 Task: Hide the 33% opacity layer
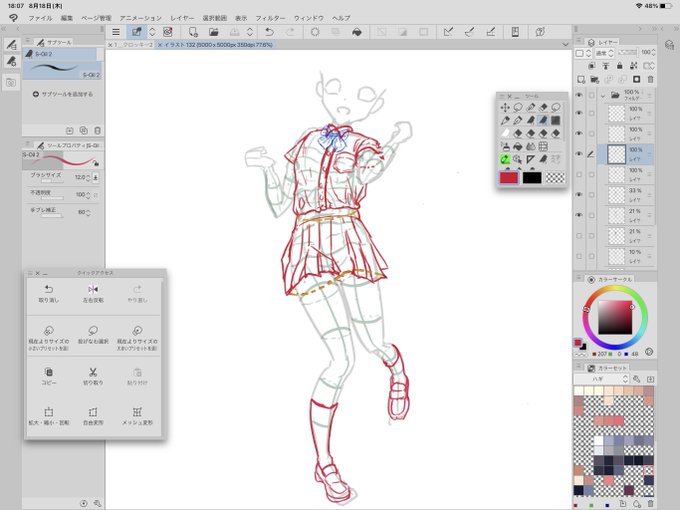(x=579, y=195)
